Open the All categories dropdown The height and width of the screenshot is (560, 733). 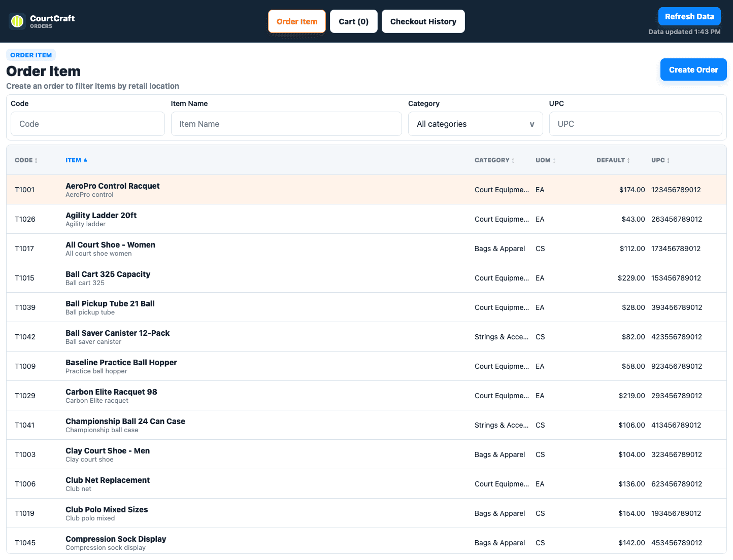476,124
